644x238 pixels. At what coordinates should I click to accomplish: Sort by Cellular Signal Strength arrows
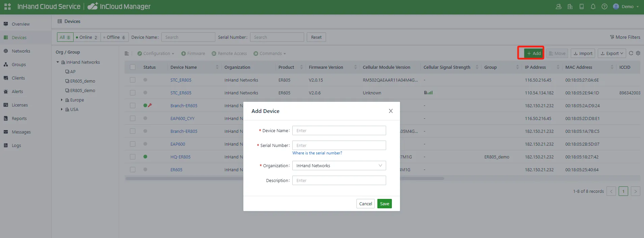coord(477,67)
